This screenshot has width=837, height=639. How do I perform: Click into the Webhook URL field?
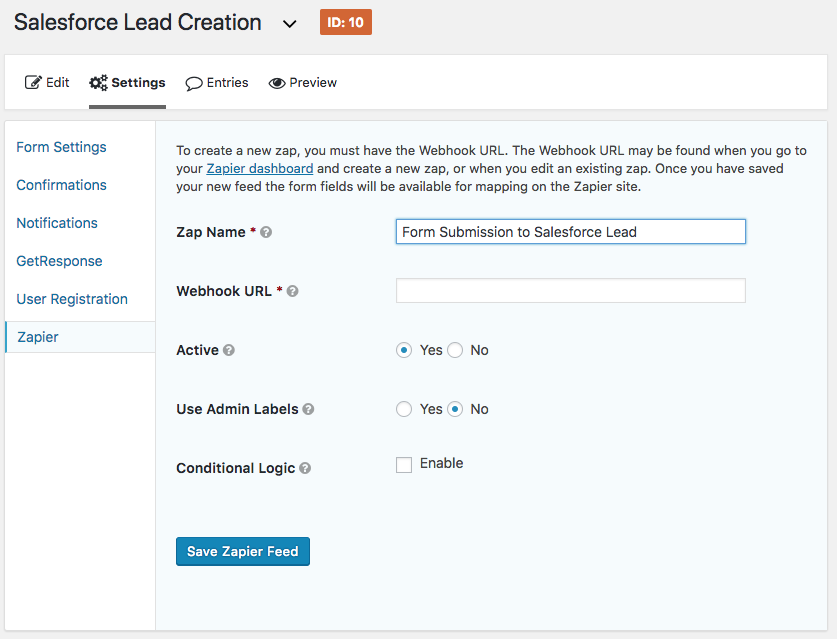pyautogui.click(x=571, y=290)
